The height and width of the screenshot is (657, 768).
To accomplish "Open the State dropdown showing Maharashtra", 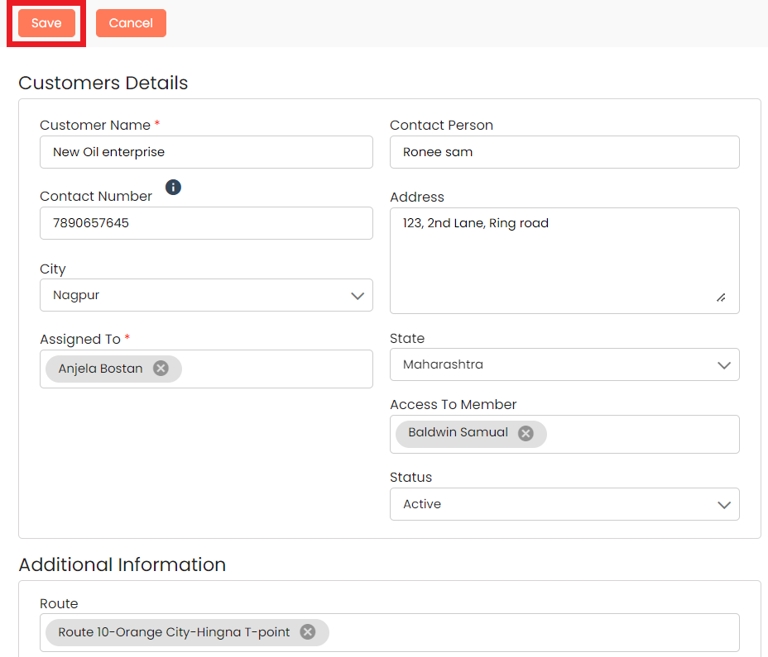I will coord(724,365).
